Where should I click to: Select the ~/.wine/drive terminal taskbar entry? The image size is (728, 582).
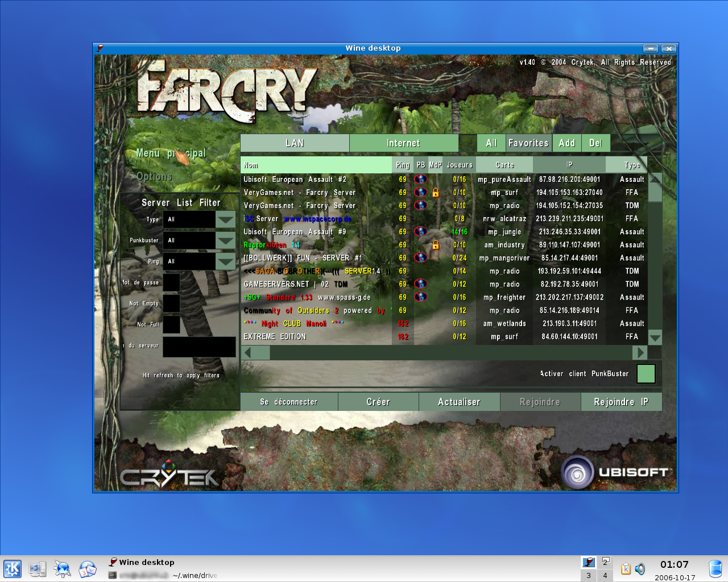(163, 575)
